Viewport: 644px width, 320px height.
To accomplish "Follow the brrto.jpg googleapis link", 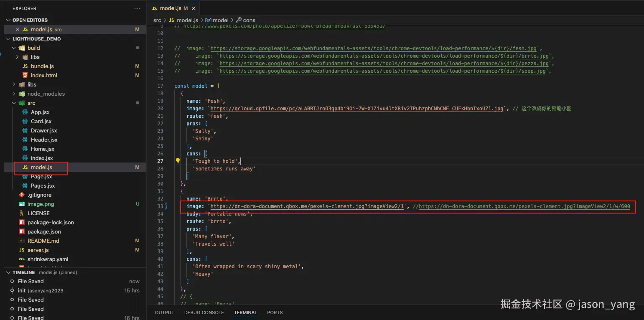I will (x=384, y=56).
